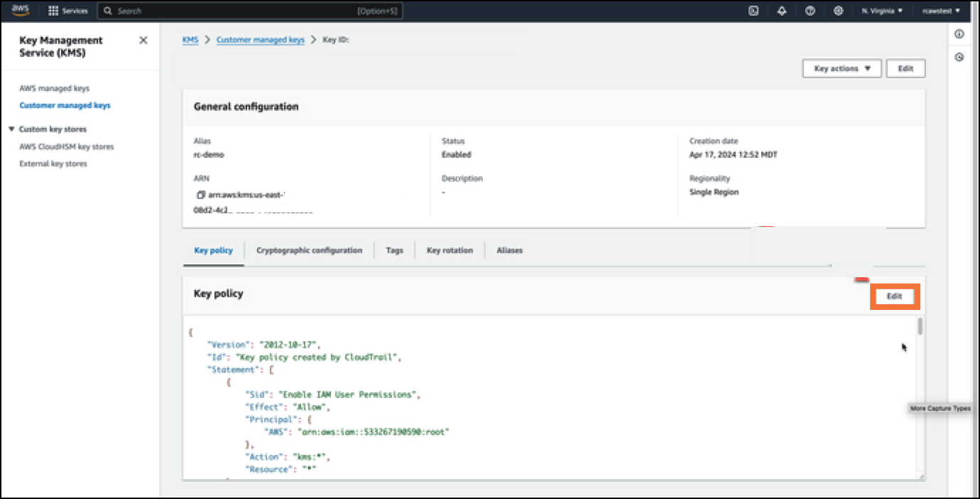The height and width of the screenshot is (499, 980).
Task: Click the top Edit button beside Key actions
Action: pyautogui.click(x=905, y=68)
